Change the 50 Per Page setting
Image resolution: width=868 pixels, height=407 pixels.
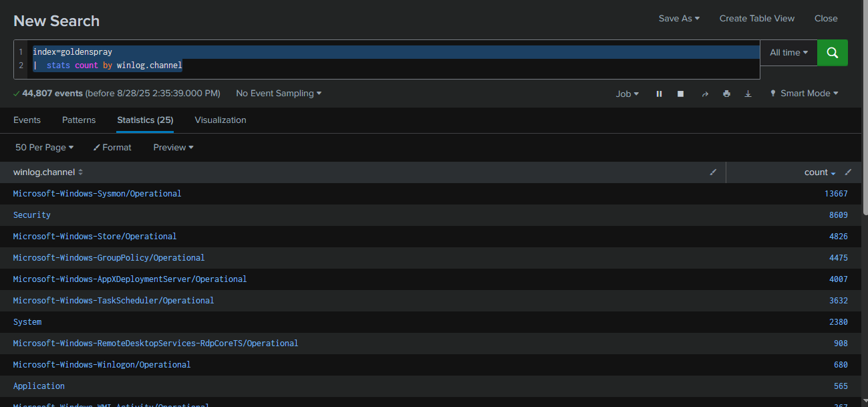pyautogui.click(x=44, y=148)
